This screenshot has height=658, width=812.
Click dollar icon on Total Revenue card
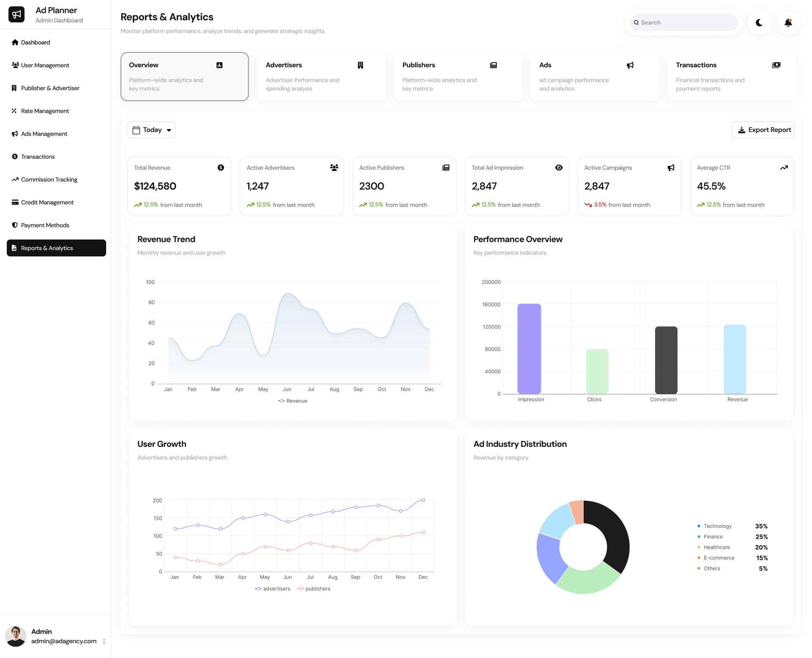pyautogui.click(x=221, y=168)
